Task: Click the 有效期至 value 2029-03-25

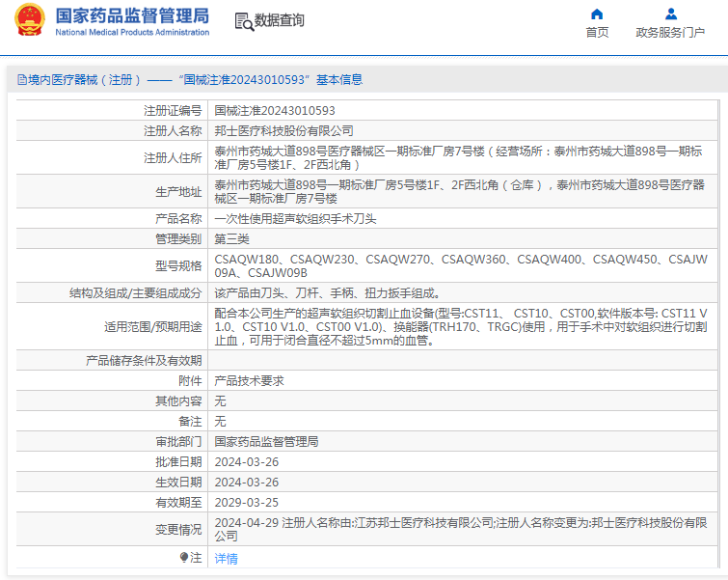Action: [247, 503]
